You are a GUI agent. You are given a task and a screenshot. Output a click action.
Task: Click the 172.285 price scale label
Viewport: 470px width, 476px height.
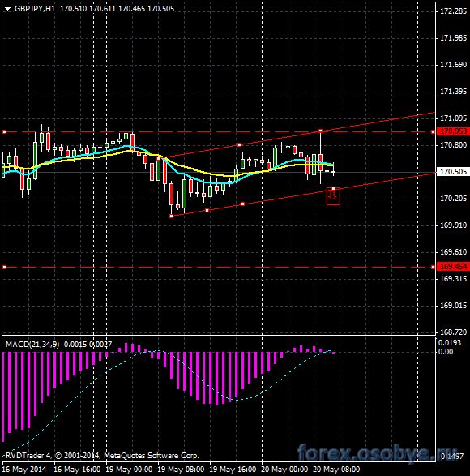453,11
